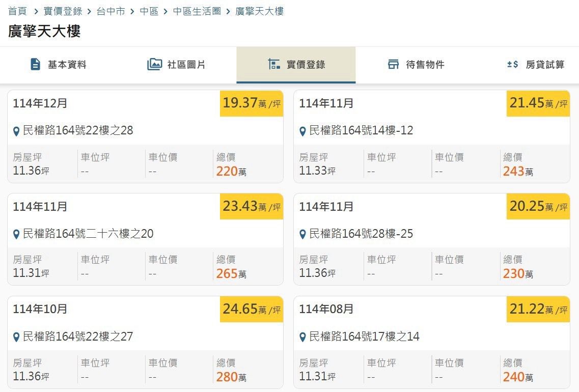Click the photo icon beside 社區圖片
Screen dimensions: 579x392
click(x=154, y=65)
